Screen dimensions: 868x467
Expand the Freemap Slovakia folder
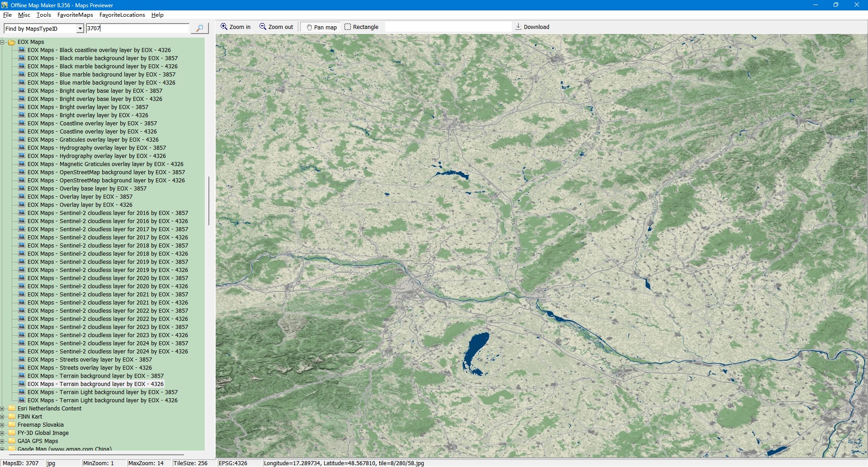pos(2,425)
